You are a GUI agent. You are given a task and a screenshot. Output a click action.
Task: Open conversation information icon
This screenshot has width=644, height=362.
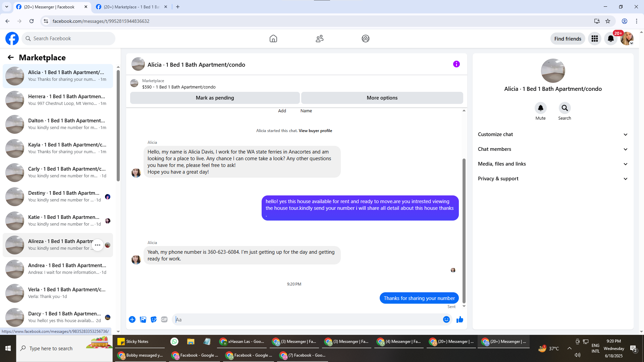(457, 64)
